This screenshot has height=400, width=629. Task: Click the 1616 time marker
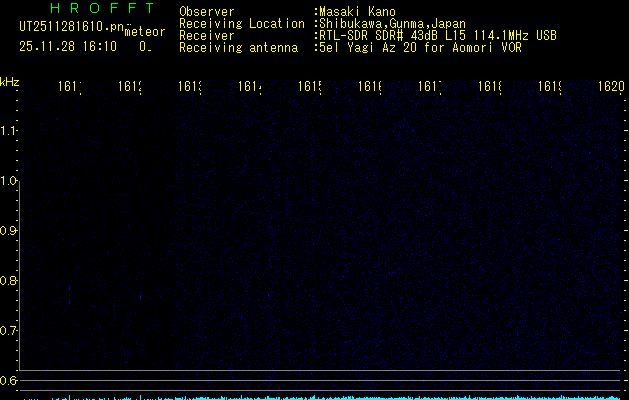point(369,86)
